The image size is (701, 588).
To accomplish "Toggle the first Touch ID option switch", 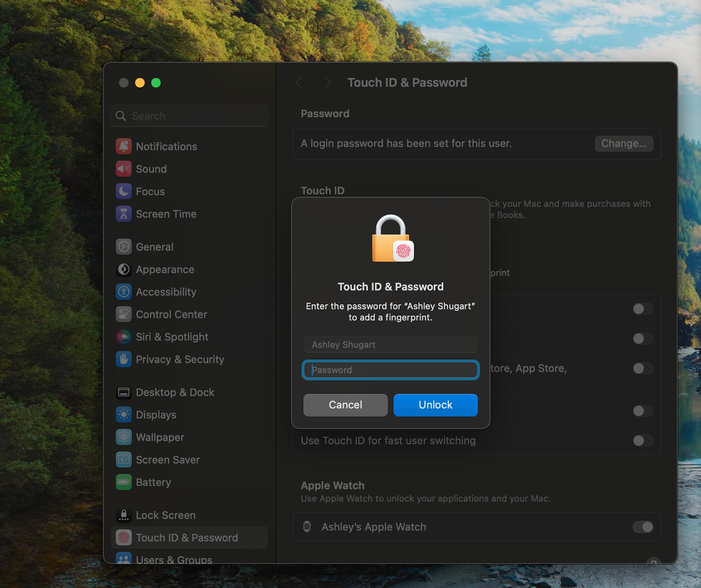I will [643, 309].
